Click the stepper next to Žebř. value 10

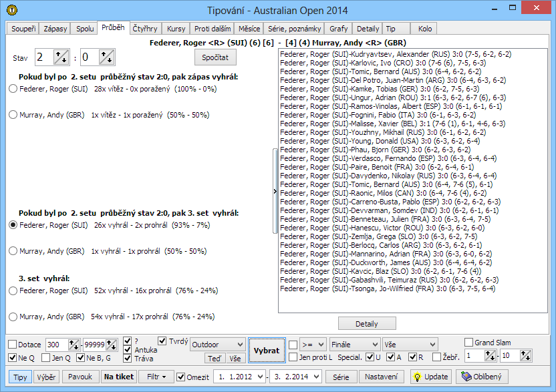point(525,355)
